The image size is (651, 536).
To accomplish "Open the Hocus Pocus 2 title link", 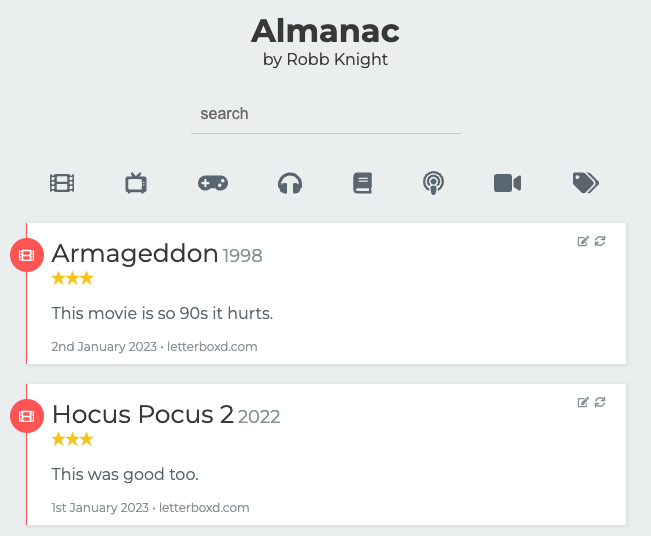I will tap(142, 415).
